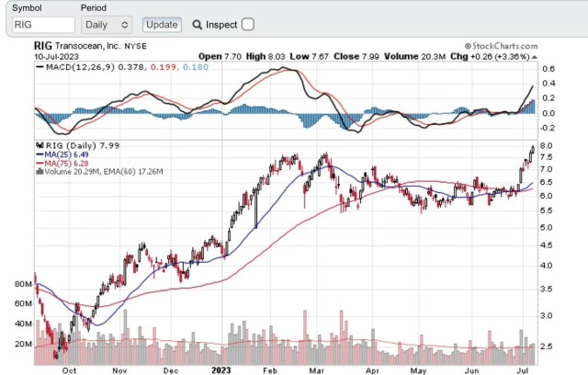Click the High 8.03 value in header

pyautogui.click(x=266, y=57)
